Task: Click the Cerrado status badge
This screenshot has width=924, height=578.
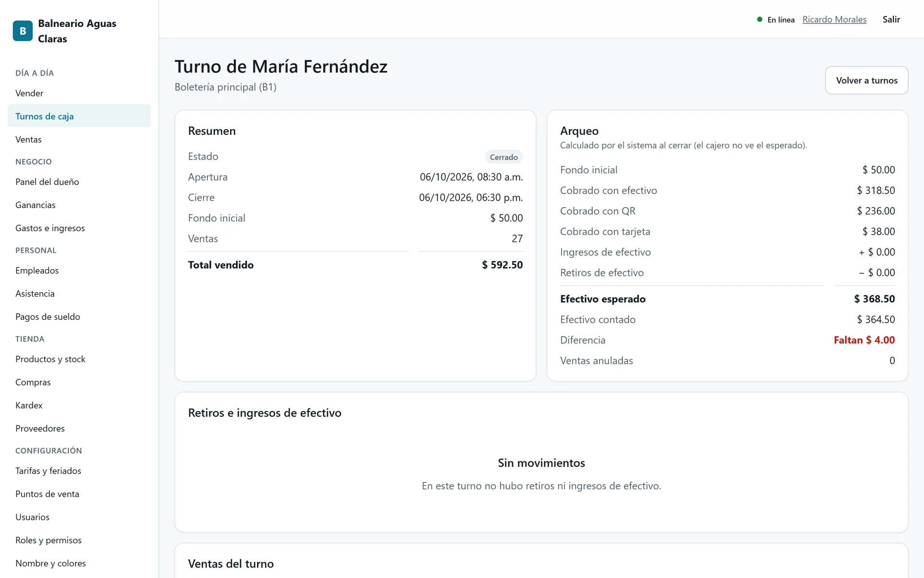Action: click(x=503, y=157)
